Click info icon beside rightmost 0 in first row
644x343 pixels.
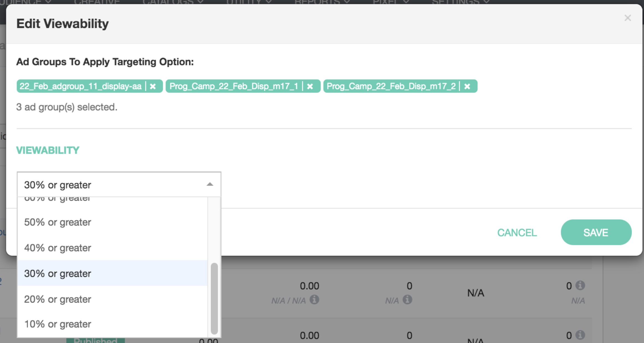pyautogui.click(x=580, y=285)
